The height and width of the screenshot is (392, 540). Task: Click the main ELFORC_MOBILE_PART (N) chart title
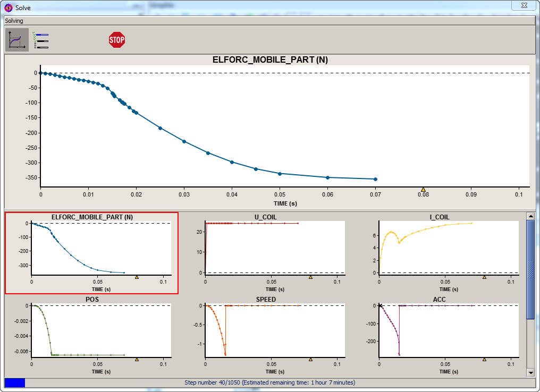pyautogui.click(x=270, y=60)
